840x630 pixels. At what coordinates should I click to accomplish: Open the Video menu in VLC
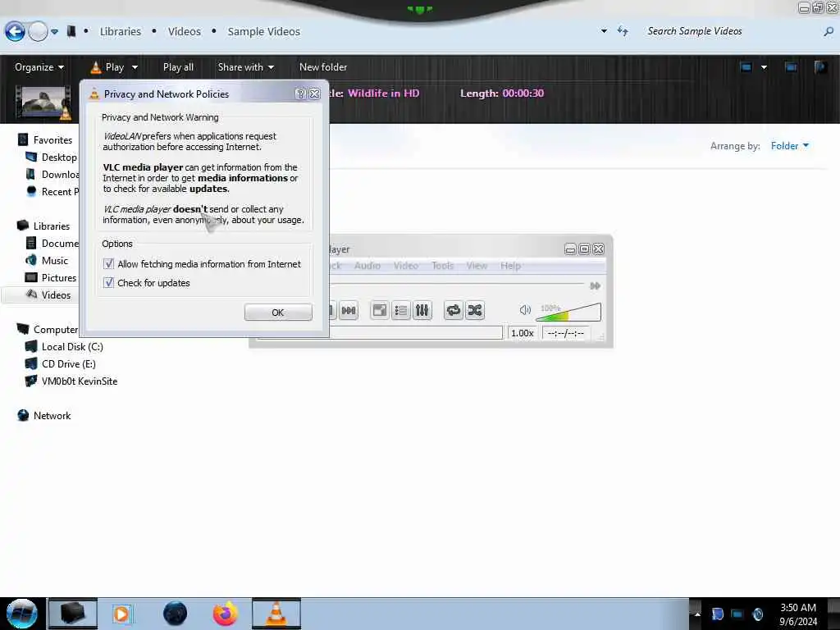[405, 265]
